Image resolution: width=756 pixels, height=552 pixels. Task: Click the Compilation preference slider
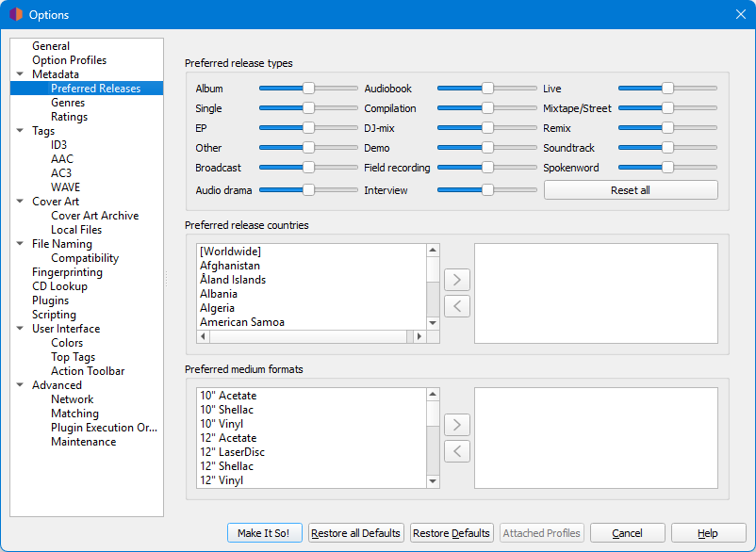pyautogui.click(x=486, y=108)
